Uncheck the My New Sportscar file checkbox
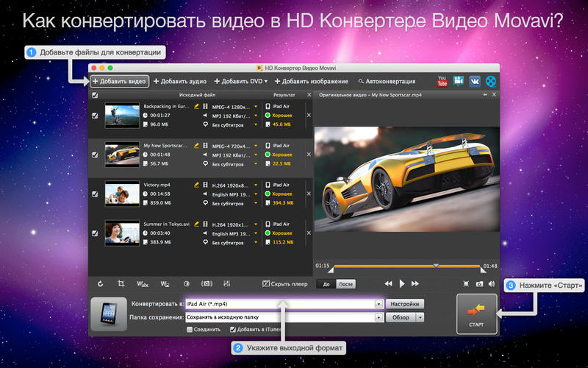Screen dimensions: 588x368 click(x=95, y=155)
